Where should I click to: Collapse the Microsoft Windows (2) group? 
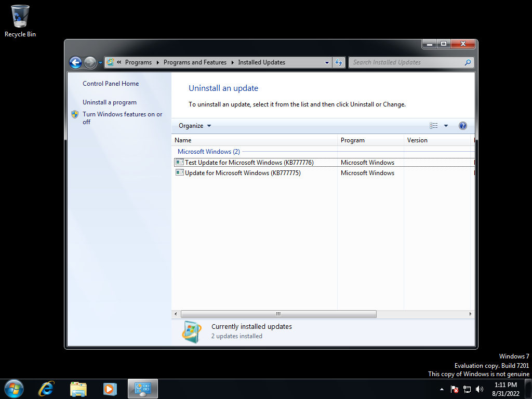pos(209,152)
